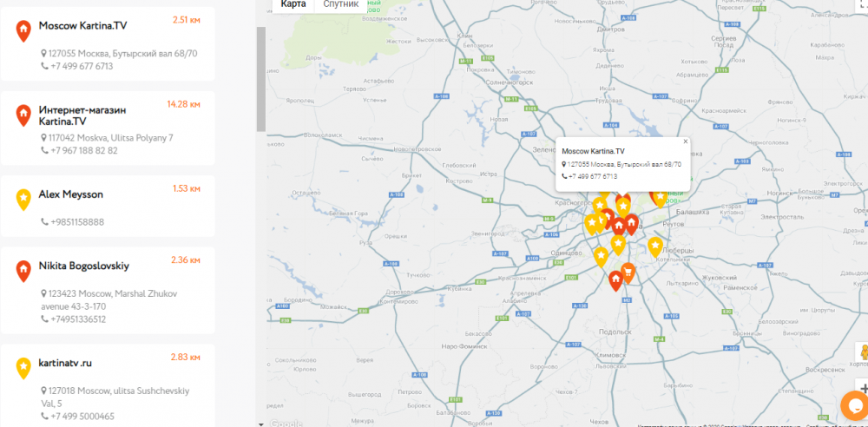Zoom in the map with plus button
868x427 pixels.
tap(863, 388)
